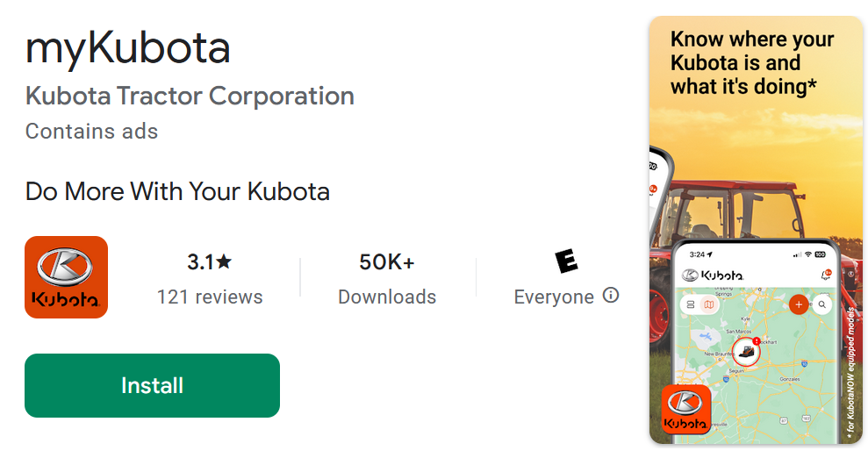Screen dimensions: 868x465
Task: Click the notification bell icon in screenshot
Action: (x=825, y=275)
